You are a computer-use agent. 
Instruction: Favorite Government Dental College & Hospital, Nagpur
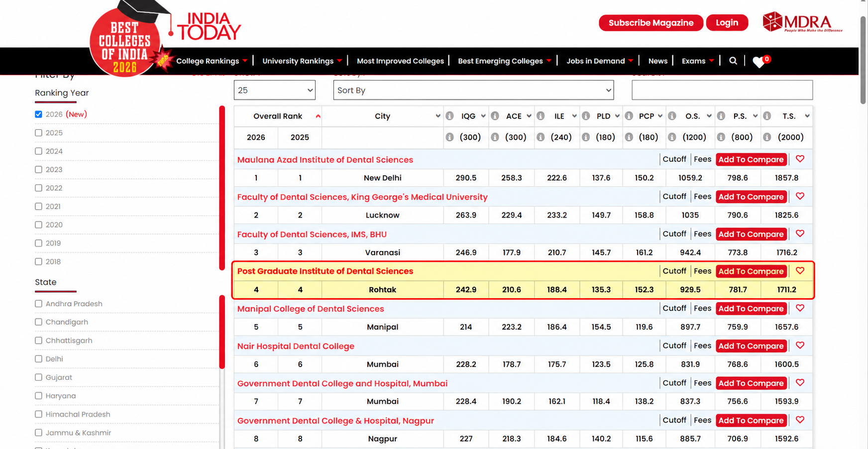pos(800,420)
